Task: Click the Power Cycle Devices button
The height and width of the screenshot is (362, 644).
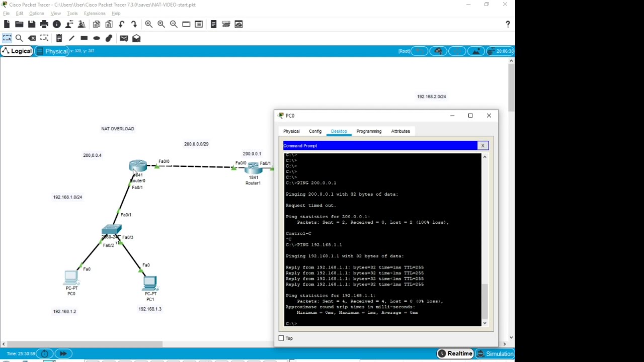Action: pyautogui.click(x=44, y=353)
